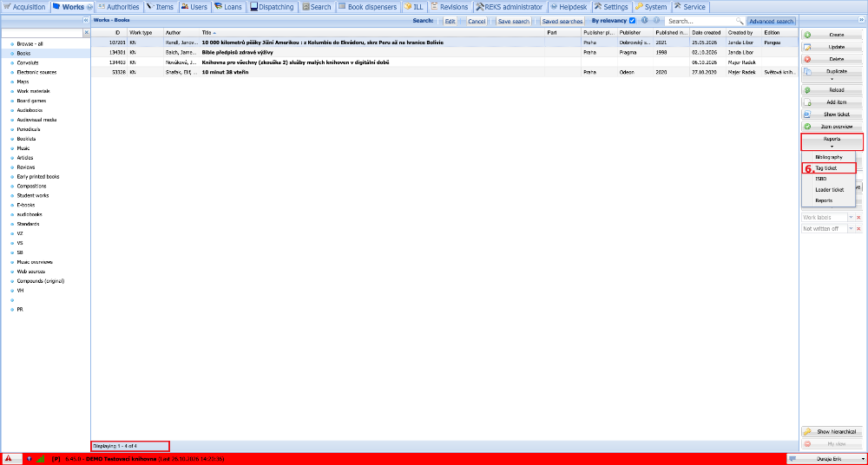
Task: Toggle the By relevancy checkbox
Action: click(x=632, y=21)
